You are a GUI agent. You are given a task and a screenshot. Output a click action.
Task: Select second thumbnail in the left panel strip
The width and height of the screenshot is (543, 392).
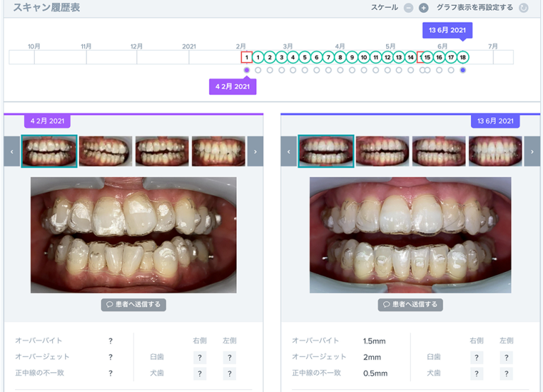click(x=105, y=151)
